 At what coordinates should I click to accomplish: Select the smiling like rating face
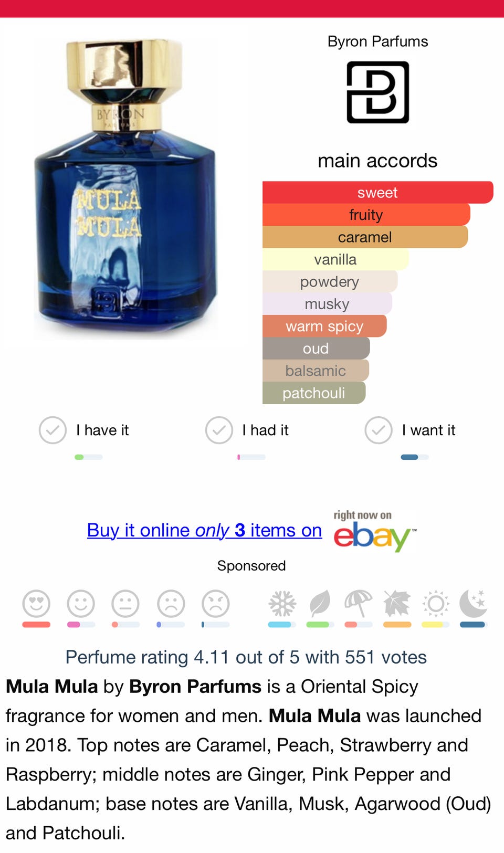(x=81, y=604)
